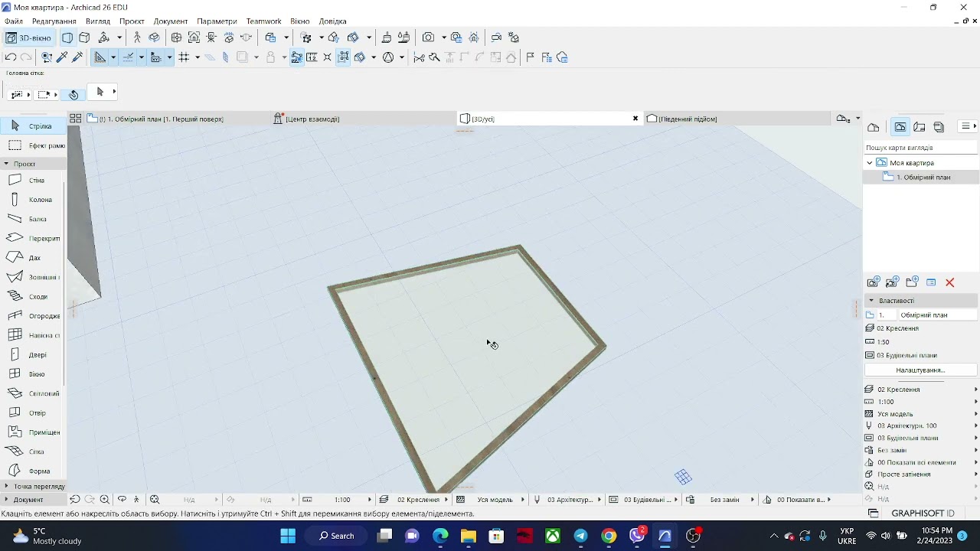Click the GRAPHISOFT ID label
980x551 pixels.
coord(923,514)
